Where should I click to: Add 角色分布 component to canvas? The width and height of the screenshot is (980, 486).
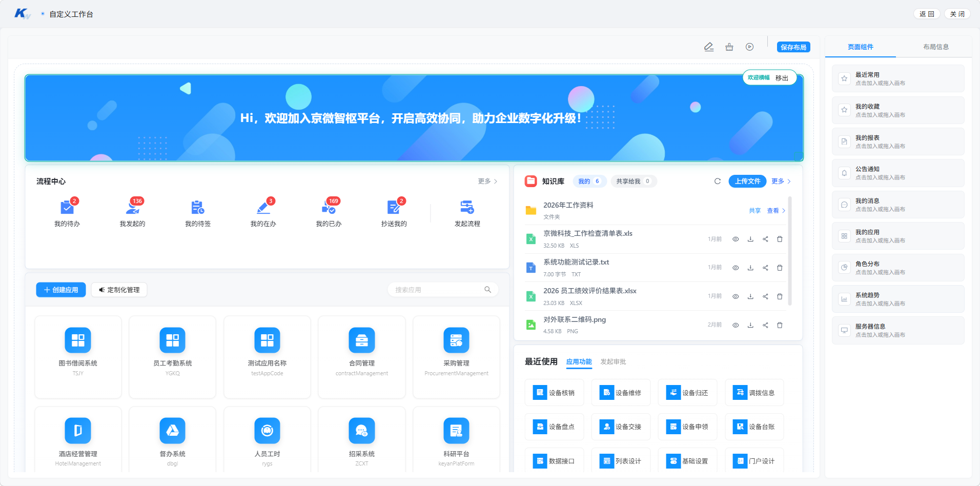[898, 268]
